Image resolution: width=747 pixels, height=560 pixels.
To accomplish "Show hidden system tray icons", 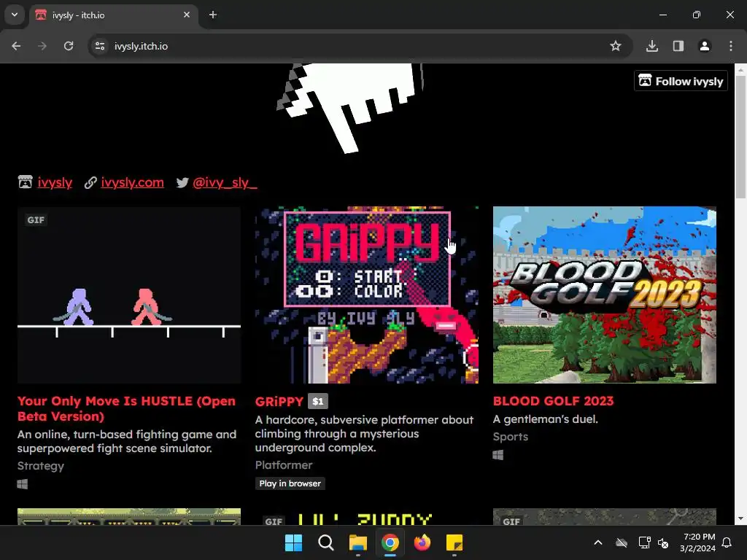I will pyautogui.click(x=598, y=542).
